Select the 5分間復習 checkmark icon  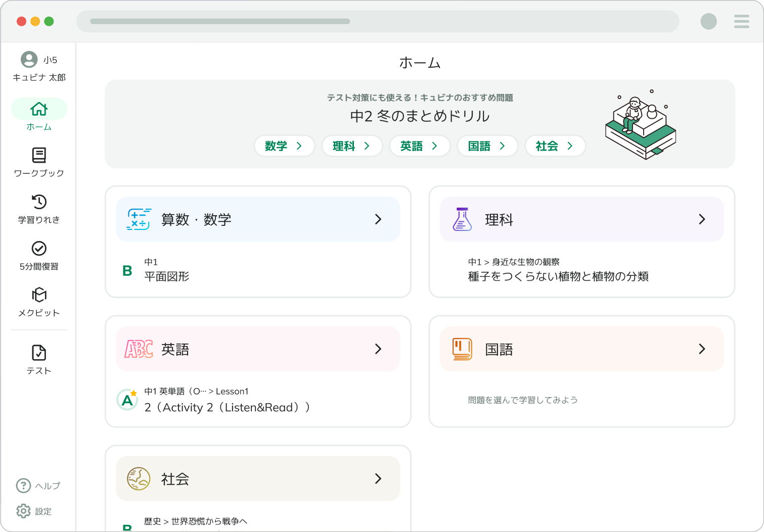point(39,249)
